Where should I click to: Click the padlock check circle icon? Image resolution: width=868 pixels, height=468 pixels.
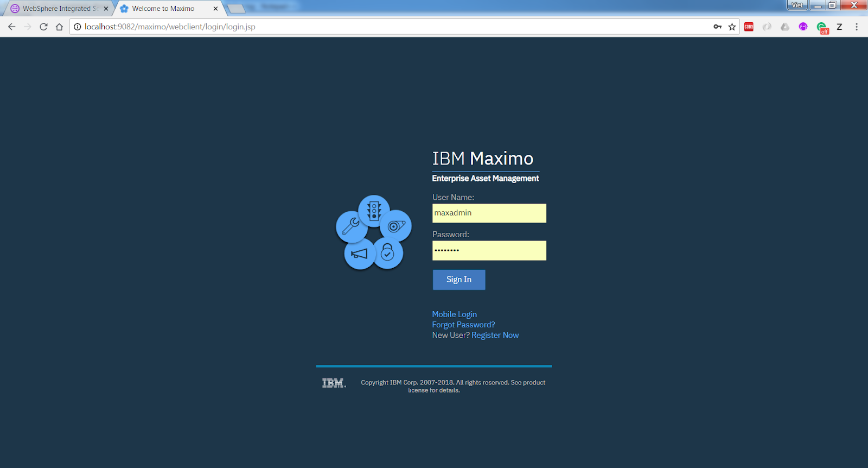[387, 253]
